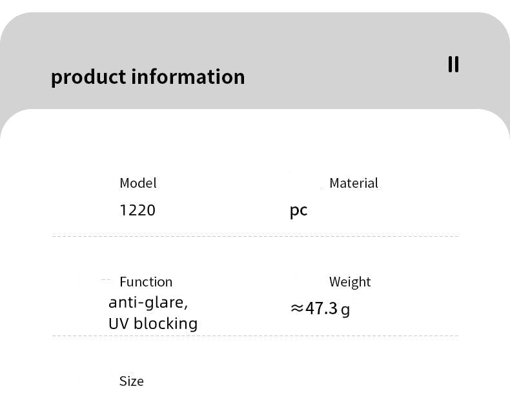Click the word "information" in the heading
510x420 pixels.
pyautogui.click(x=188, y=77)
